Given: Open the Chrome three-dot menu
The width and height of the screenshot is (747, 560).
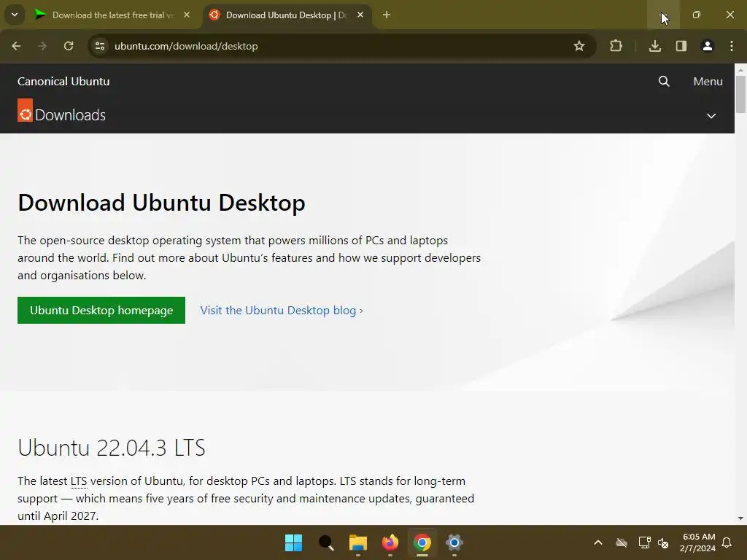Looking at the screenshot, I should (732, 46).
